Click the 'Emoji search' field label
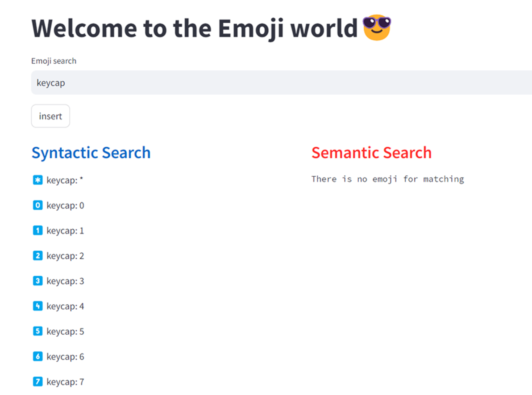The height and width of the screenshot is (395, 532). [54, 61]
